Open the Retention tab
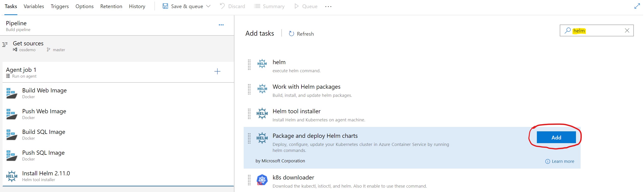The image size is (644, 192). [x=111, y=6]
